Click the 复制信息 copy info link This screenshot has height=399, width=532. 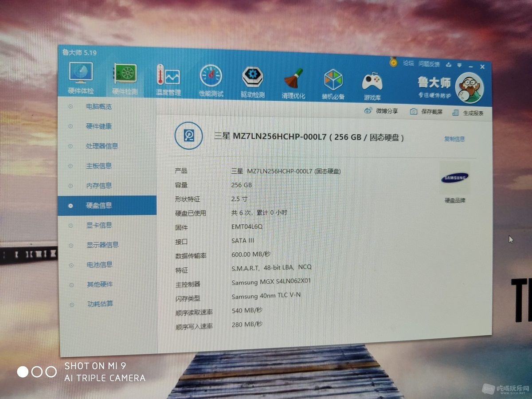(x=454, y=139)
